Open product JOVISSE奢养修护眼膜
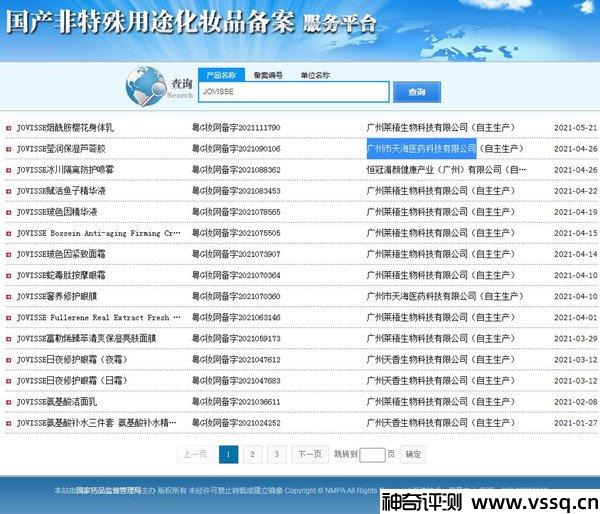Viewport: 600px width, 514px height. click(57, 296)
